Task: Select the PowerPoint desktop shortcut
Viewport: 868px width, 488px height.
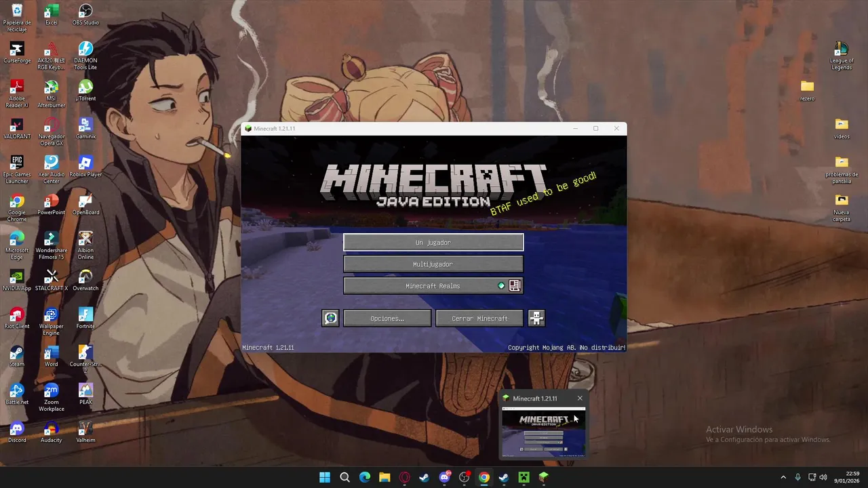Action: [51, 205]
